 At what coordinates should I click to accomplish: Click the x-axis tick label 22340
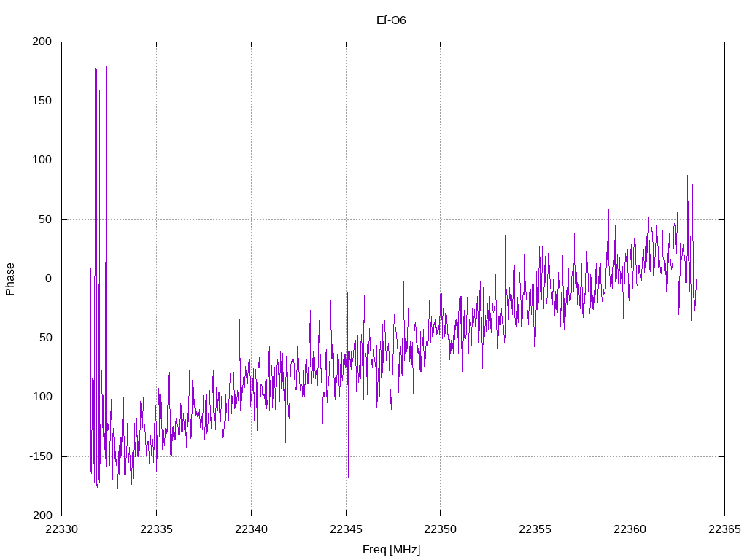coord(251,529)
